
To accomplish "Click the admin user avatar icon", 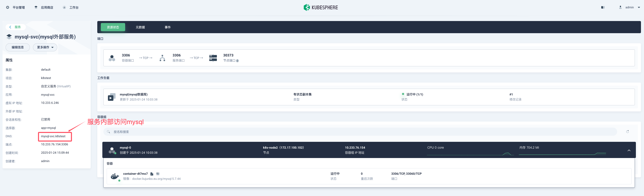I will click(x=620, y=7).
